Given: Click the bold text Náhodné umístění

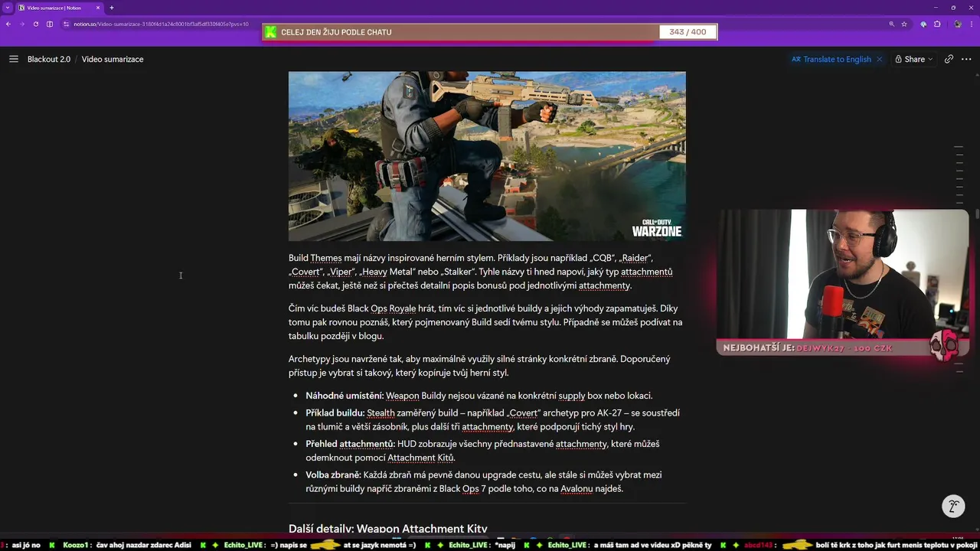Looking at the screenshot, I should tap(345, 396).
